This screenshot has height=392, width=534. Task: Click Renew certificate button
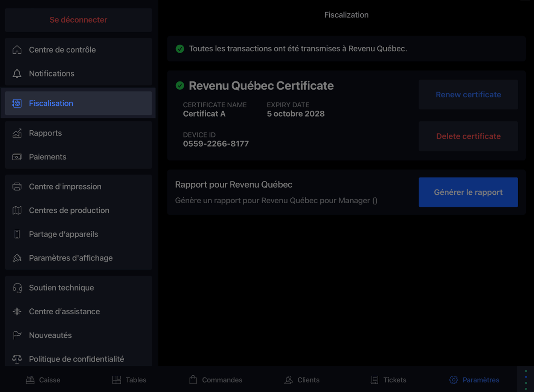coord(468,95)
